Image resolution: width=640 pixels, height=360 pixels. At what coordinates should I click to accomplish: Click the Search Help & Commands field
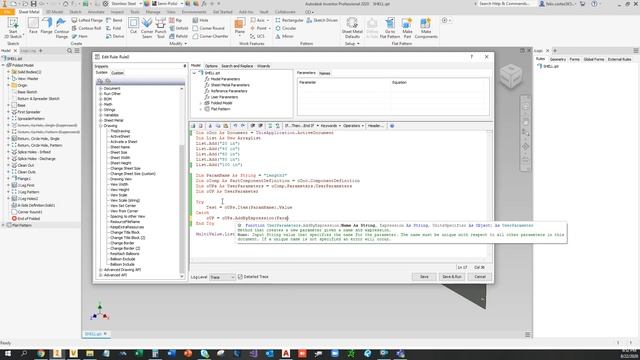click(504, 4)
